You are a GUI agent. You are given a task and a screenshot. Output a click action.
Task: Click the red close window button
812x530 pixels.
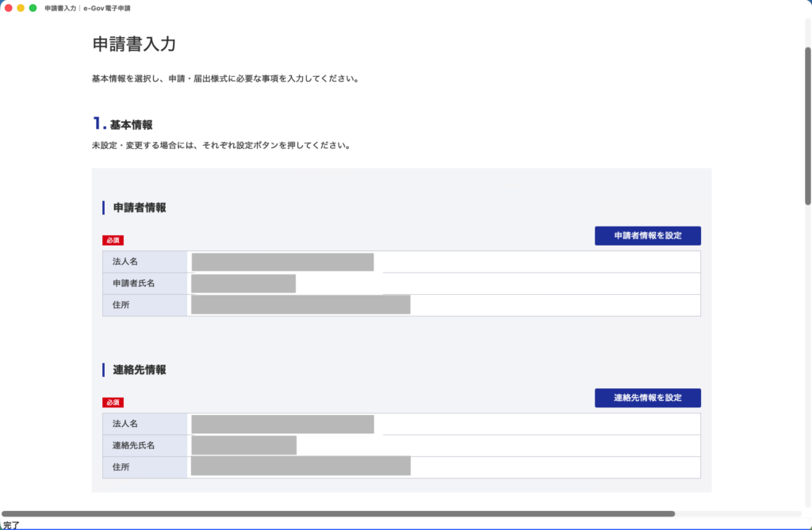(x=8, y=8)
